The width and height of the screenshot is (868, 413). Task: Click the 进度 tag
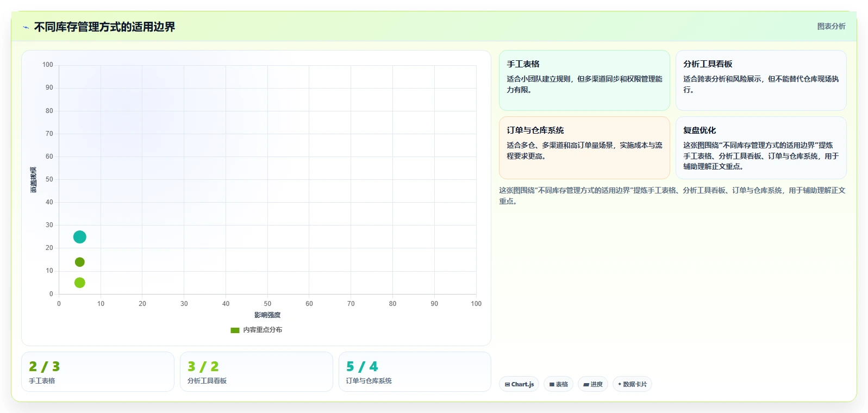[592, 384]
